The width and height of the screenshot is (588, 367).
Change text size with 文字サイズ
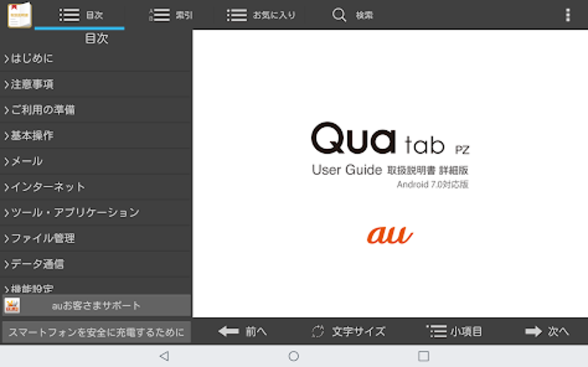348,331
